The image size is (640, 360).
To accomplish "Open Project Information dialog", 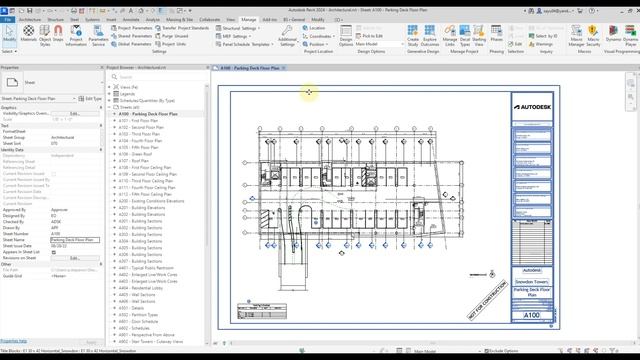I will (76, 35).
